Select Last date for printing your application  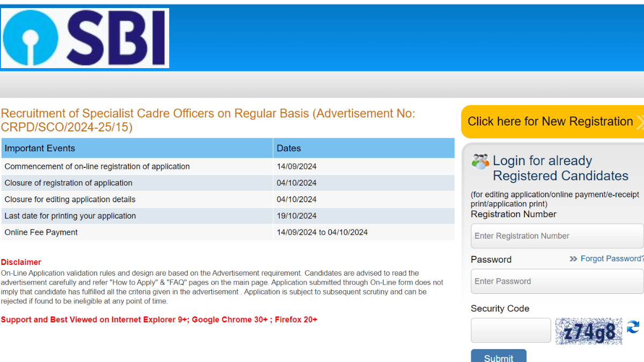pyautogui.click(x=70, y=216)
